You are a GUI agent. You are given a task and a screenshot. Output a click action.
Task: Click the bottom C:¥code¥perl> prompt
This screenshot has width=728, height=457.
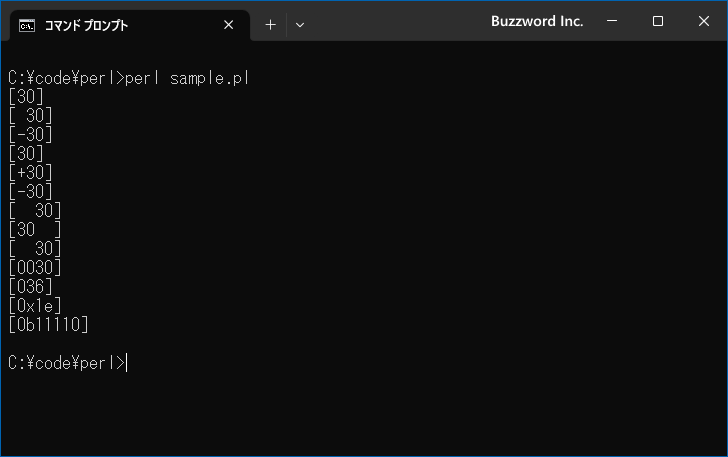(x=67, y=363)
